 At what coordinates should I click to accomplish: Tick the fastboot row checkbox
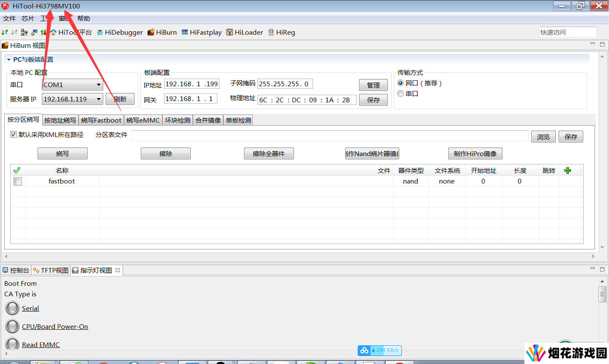tap(18, 181)
